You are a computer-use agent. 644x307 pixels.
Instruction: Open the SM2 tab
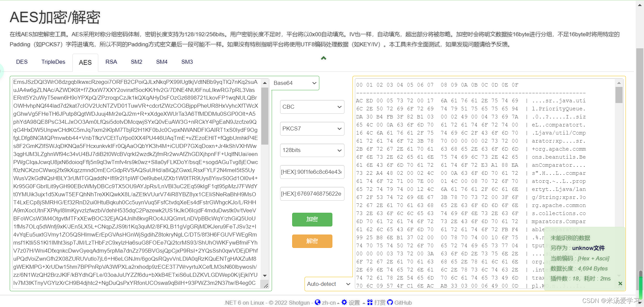coord(137,62)
